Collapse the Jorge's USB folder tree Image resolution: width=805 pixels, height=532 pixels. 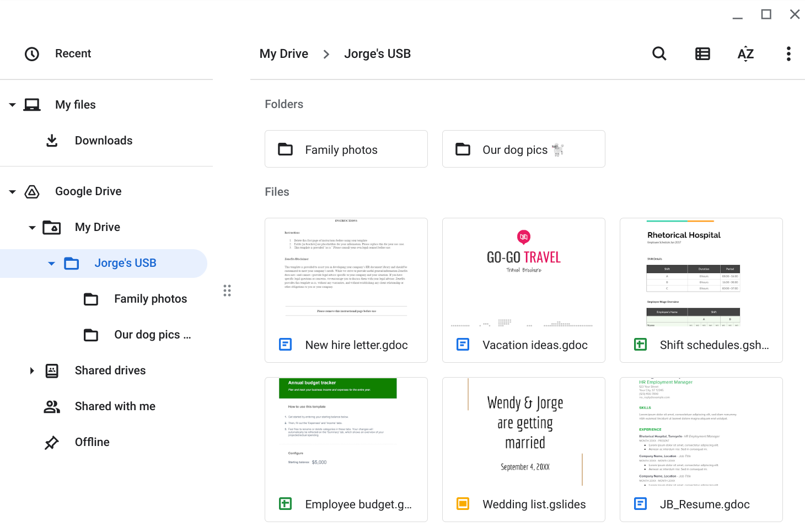click(52, 263)
